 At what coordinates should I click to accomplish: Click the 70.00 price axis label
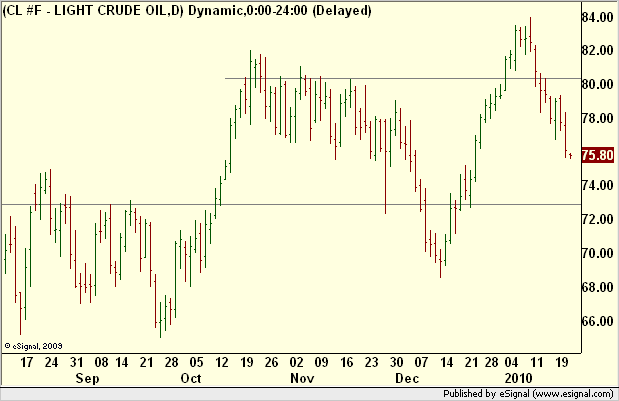click(x=598, y=253)
